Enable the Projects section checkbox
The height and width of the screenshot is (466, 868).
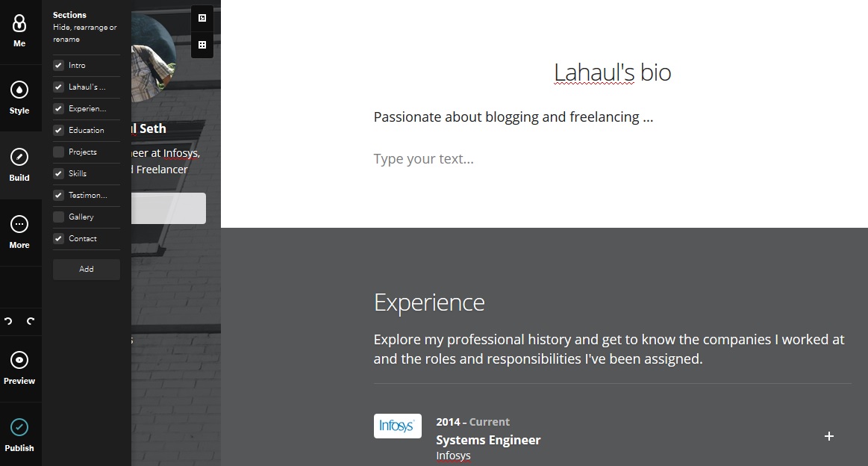click(x=58, y=152)
